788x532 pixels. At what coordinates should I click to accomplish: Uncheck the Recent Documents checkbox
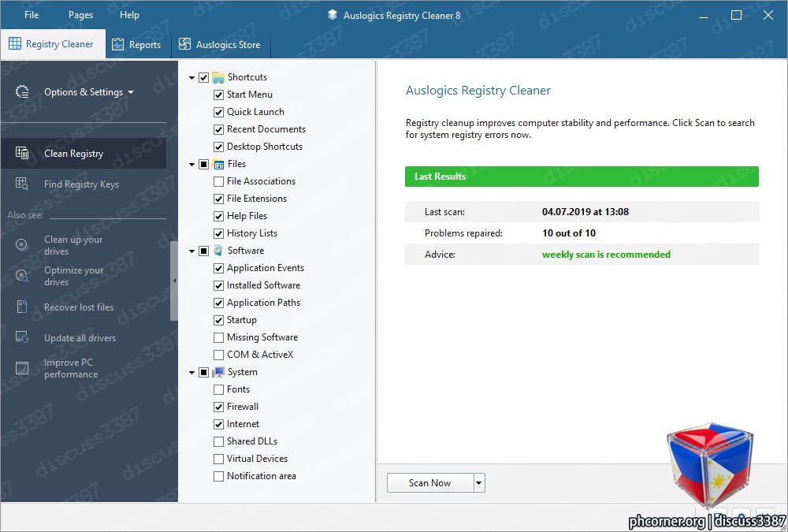tap(218, 129)
